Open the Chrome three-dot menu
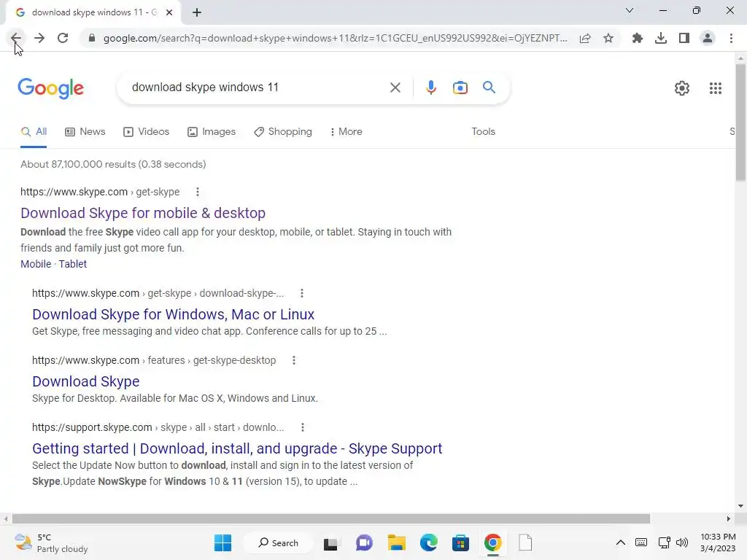Viewport: 747px width, 560px height. pos(731,38)
